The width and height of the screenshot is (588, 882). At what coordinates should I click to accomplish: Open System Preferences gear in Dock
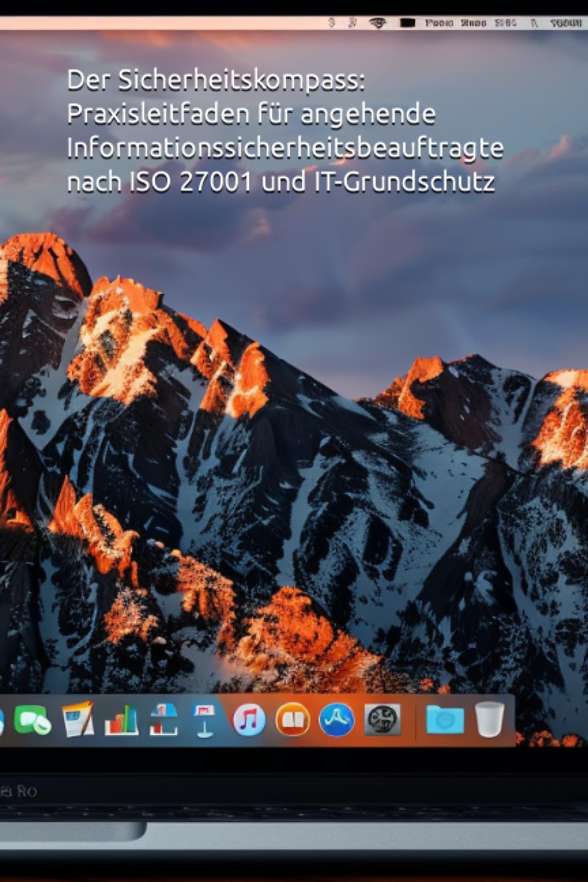[x=383, y=720]
